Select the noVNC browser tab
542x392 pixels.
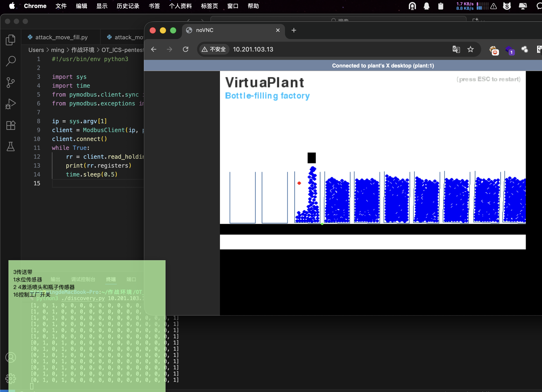point(233,30)
